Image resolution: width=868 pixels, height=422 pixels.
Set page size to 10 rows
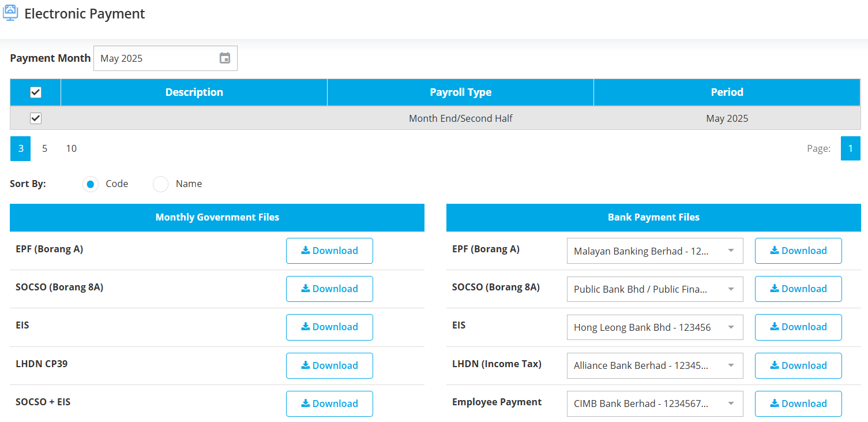pos(71,149)
